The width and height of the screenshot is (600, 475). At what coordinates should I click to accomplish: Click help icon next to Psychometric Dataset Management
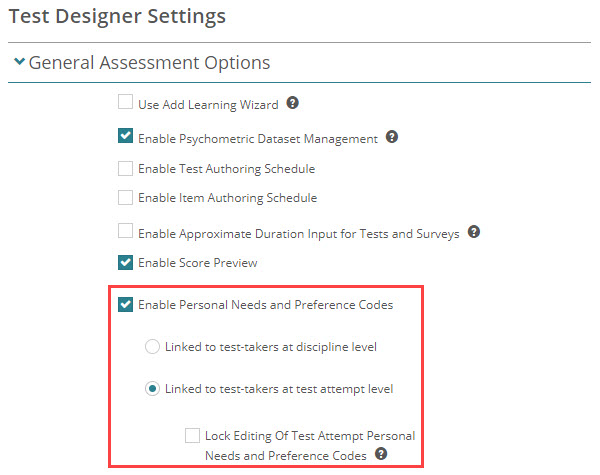click(392, 137)
